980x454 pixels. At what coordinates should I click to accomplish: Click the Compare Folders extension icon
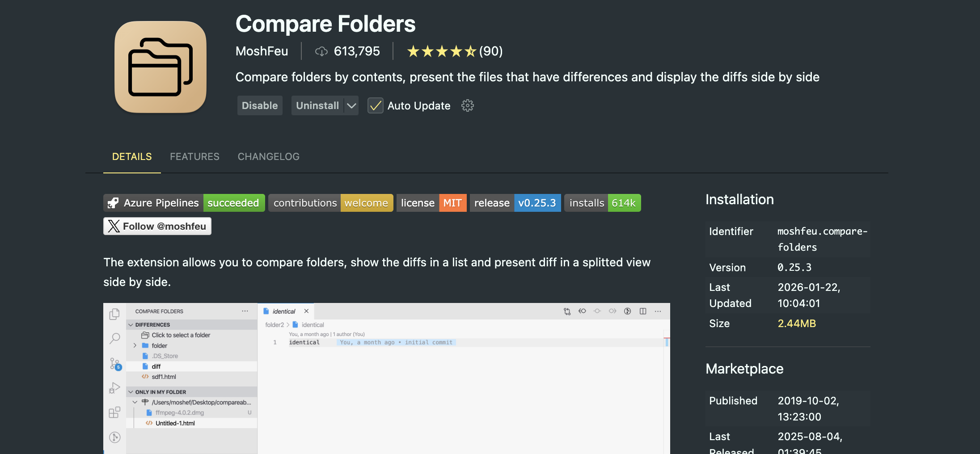pos(161,67)
